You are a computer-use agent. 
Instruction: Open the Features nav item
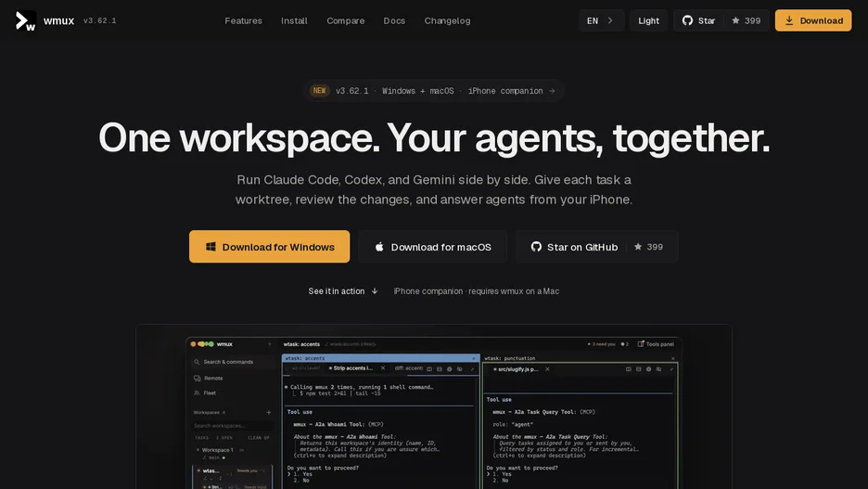click(243, 20)
